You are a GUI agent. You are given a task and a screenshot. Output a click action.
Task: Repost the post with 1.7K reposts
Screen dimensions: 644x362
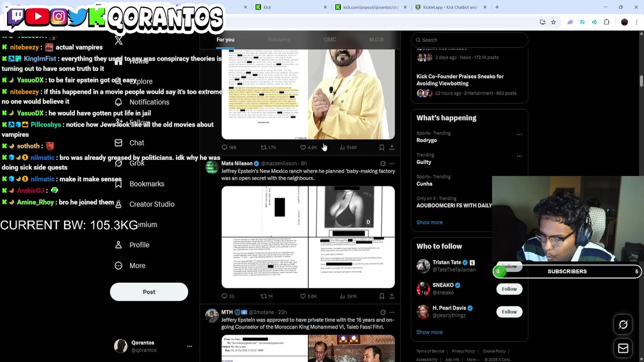point(268,147)
